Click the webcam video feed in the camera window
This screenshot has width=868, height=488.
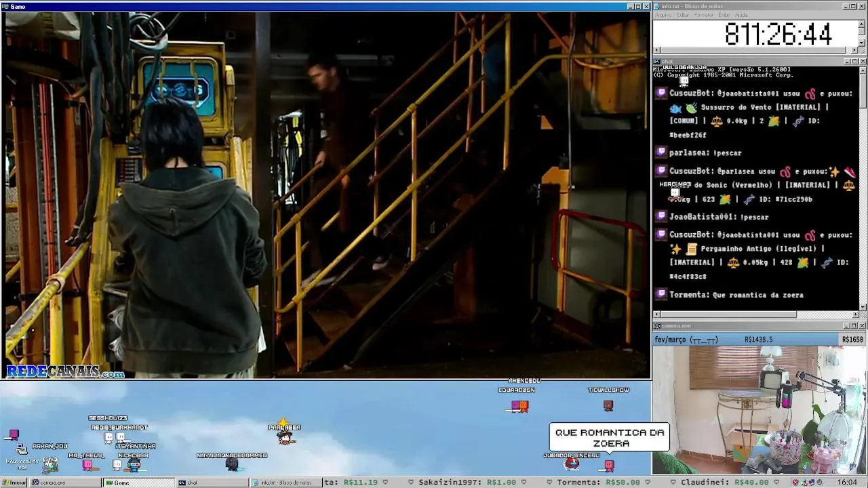pos(759,409)
